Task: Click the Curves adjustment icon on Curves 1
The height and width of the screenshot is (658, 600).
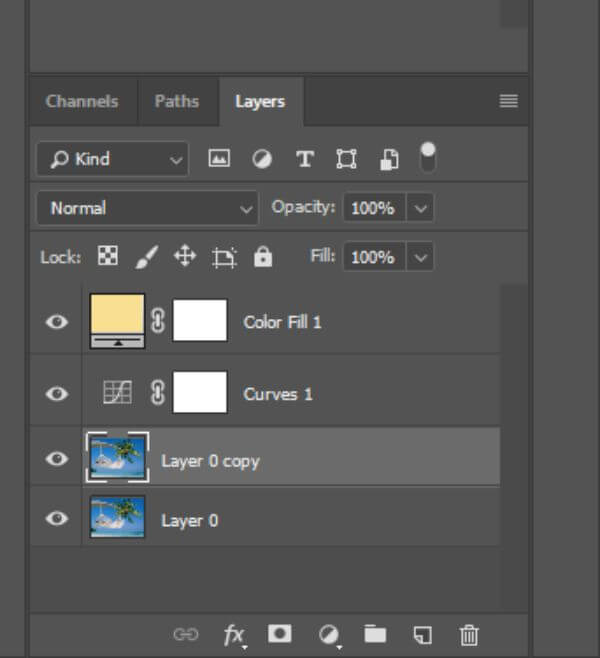Action: click(117, 392)
